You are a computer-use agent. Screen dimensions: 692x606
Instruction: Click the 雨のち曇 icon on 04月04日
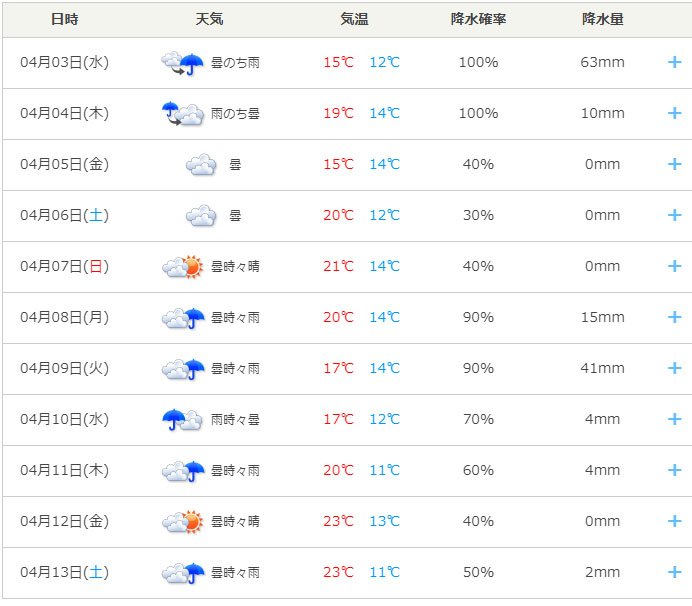click(x=183, y=113)
